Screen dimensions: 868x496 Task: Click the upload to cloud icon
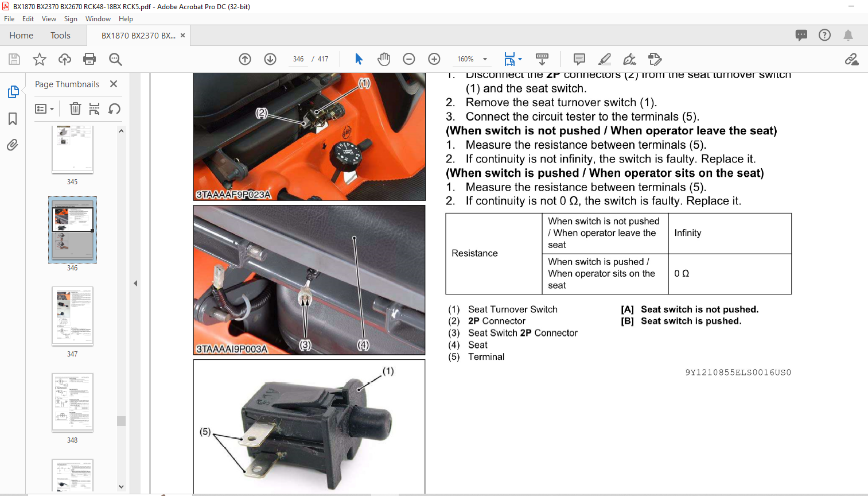coord(65,59)
